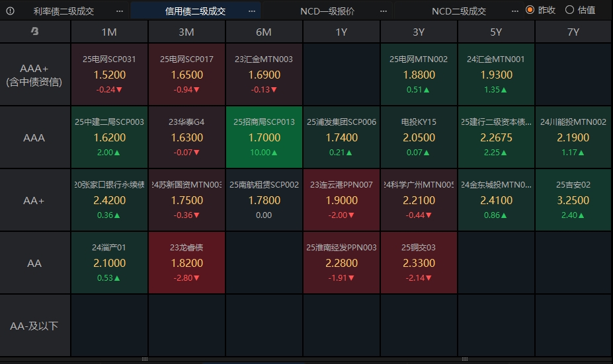The image size is (613, 364).
Task: Select the 估值 radio option
Action: (581, 10)
